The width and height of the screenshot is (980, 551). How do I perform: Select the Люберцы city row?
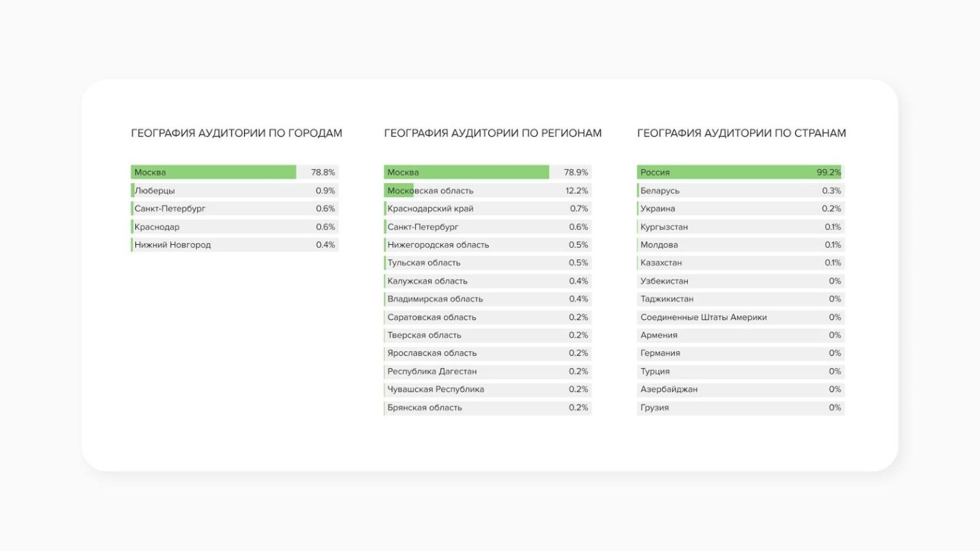(x=234, y=191)
